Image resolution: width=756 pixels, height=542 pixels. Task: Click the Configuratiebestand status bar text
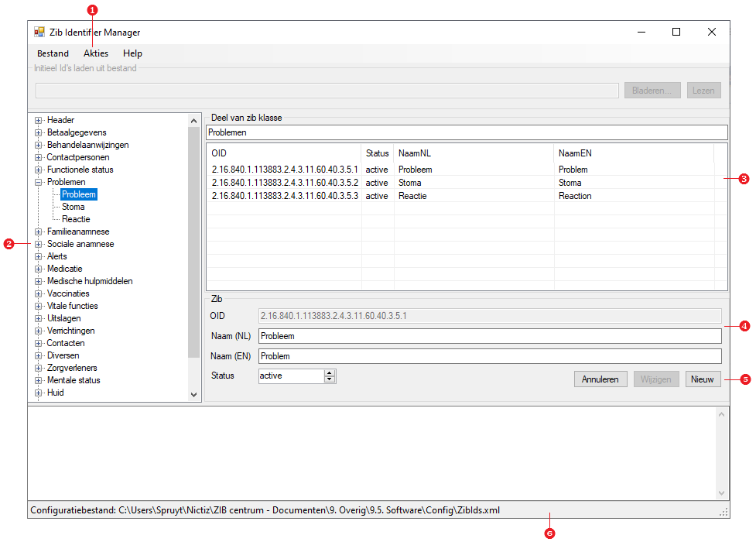click(265, 510)
